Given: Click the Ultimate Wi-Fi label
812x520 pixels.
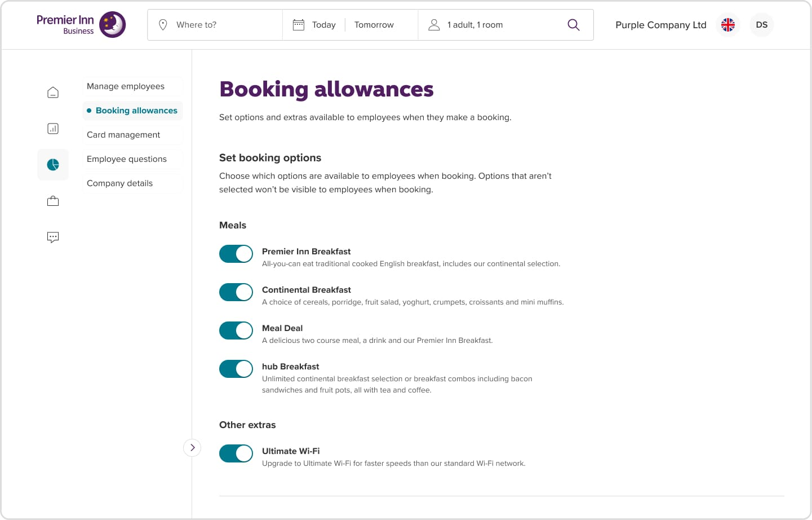Looking at the screenshot, I should 291,451.
